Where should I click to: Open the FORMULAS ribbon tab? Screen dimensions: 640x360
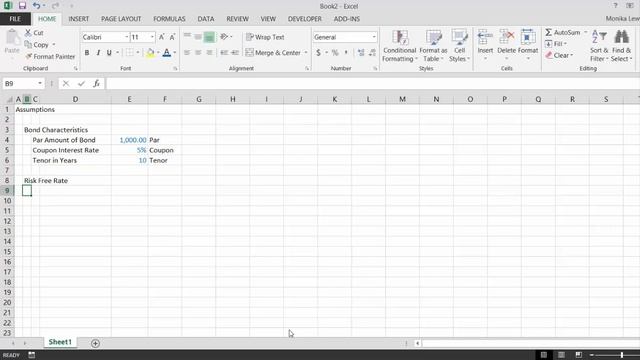coord(169,19)
